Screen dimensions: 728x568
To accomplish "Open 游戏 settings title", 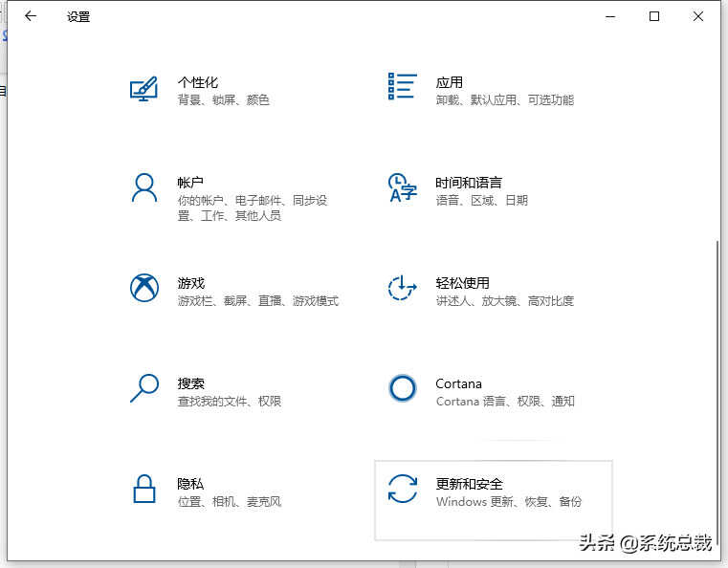I will click(x=190, y=283).
